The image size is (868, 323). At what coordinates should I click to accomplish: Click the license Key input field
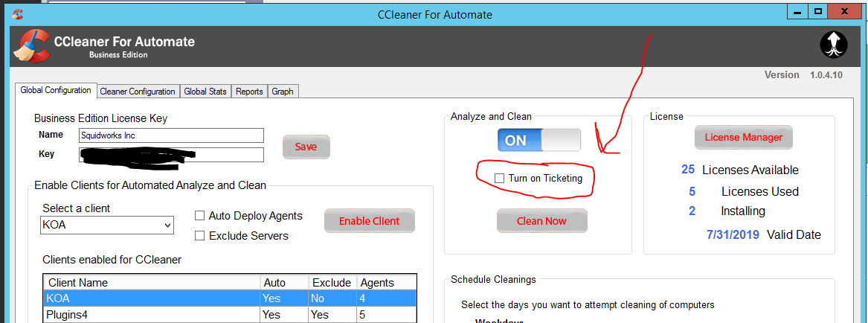(171, 154)
